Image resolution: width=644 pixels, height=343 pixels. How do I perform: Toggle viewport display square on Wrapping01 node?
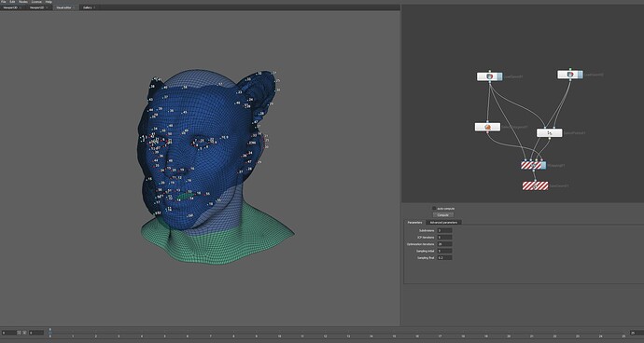click(544, 165)
